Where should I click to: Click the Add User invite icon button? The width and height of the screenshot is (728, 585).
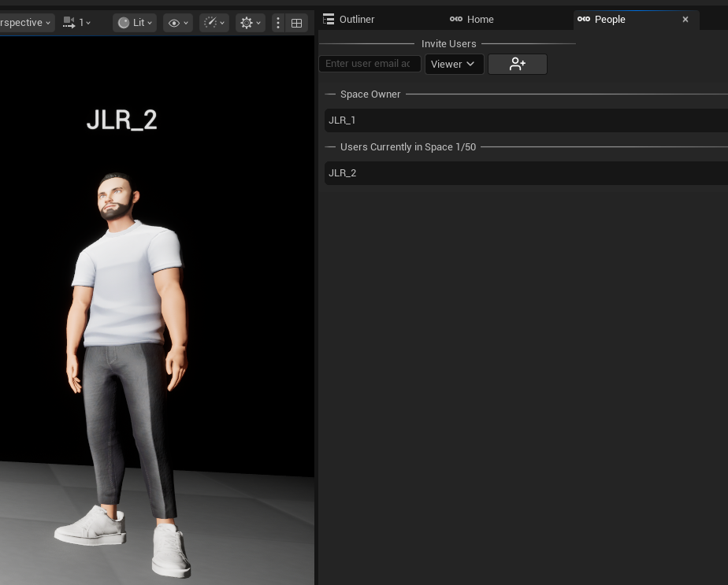pos(518,64)
